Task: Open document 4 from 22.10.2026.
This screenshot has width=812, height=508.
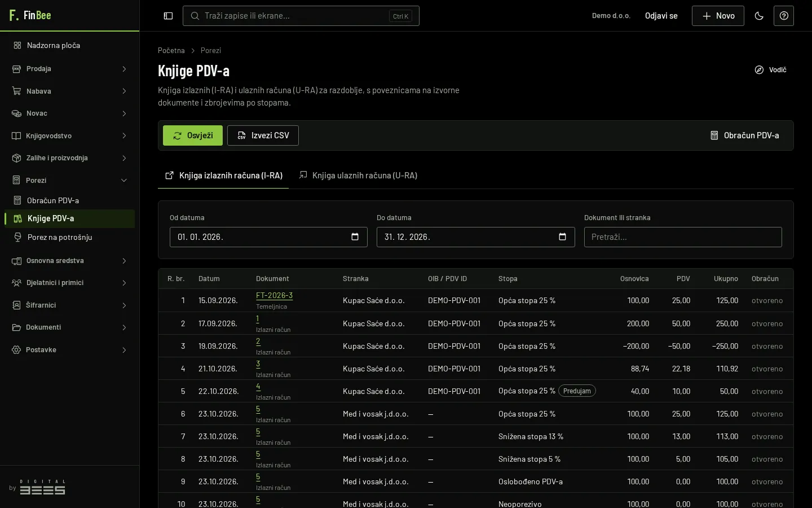Action: point(258,387)
